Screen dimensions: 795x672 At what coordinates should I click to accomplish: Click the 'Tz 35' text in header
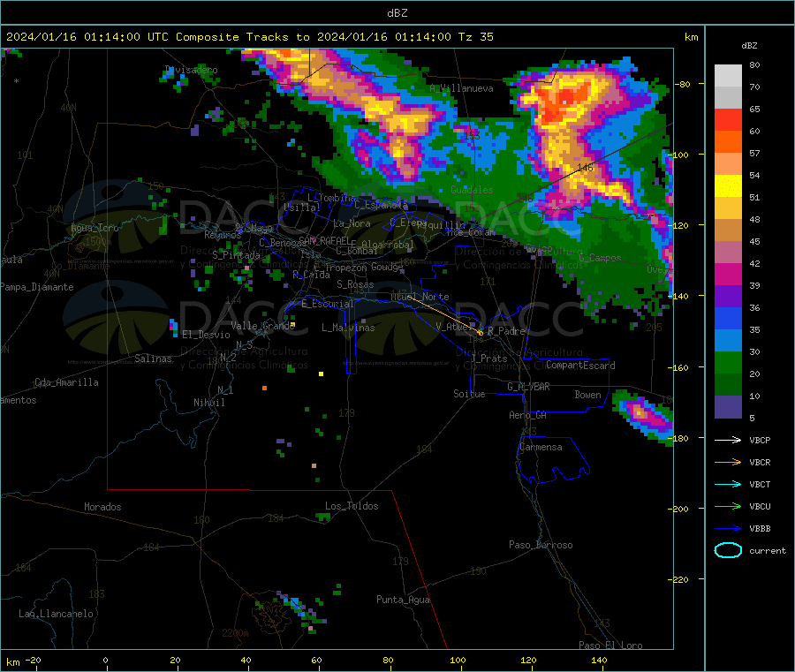[475, 37]
